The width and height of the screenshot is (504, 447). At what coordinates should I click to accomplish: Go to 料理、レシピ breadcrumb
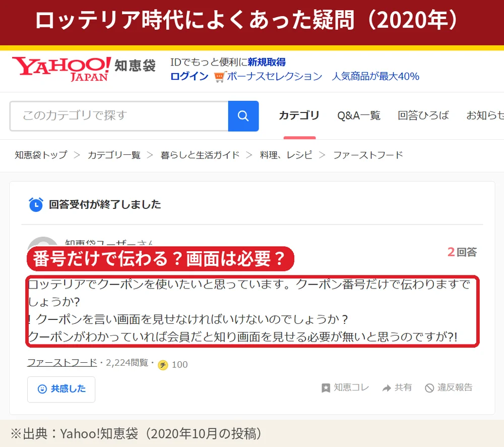[x=286, y=155]
